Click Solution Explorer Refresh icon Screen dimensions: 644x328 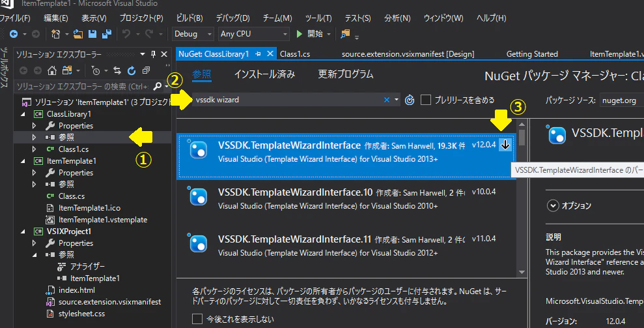tap(132, 71)
